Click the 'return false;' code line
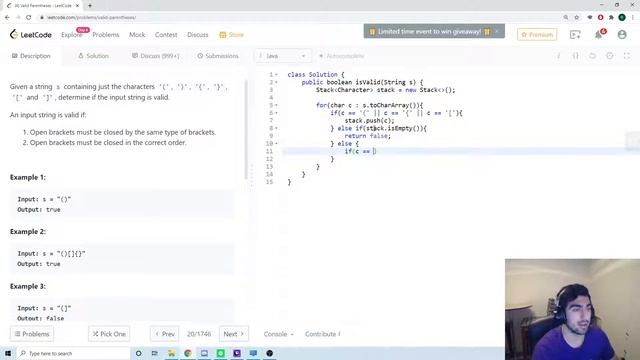Image resolution: width=640 pixels, height=360 pixels. point(368,136)
